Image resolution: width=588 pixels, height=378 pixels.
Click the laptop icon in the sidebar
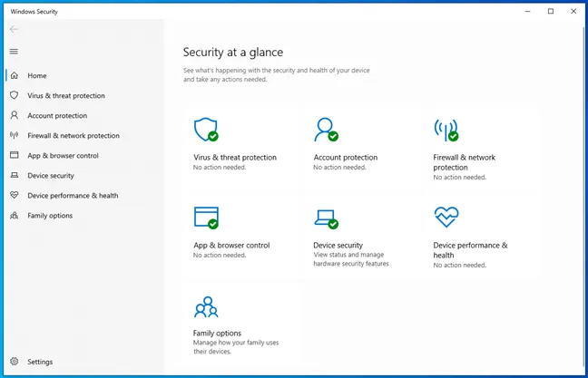(x=15, y=175)
